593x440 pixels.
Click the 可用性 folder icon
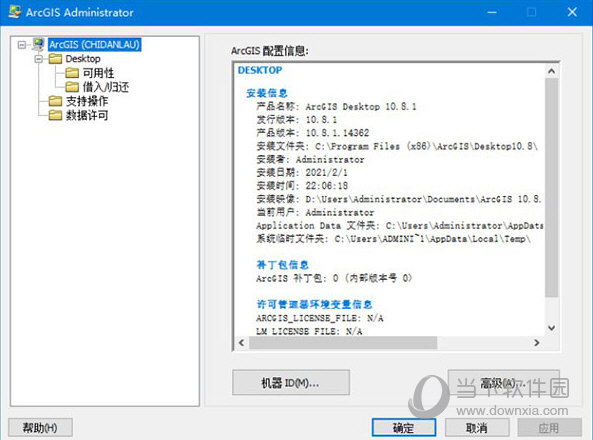click(72, 73)
